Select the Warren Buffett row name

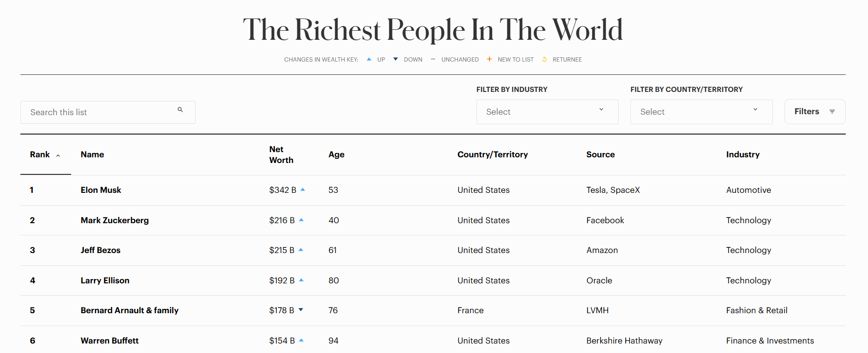[110, 341]
